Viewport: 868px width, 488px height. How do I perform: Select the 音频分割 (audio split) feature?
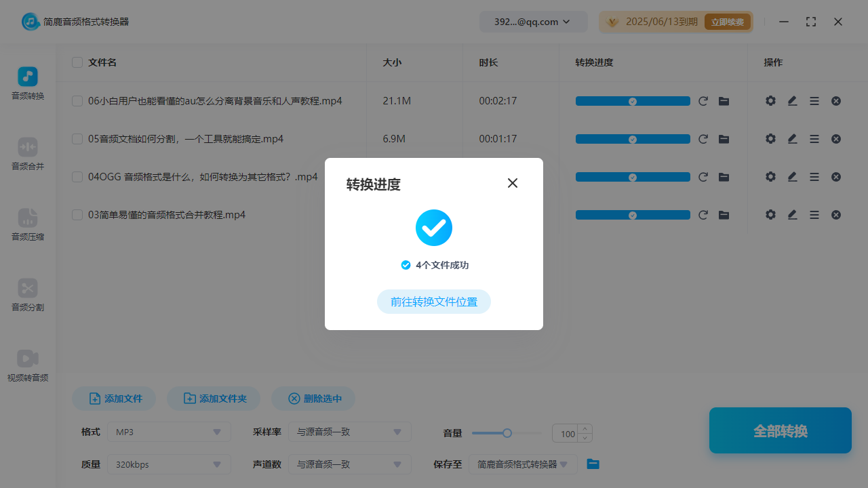(27, 296)
